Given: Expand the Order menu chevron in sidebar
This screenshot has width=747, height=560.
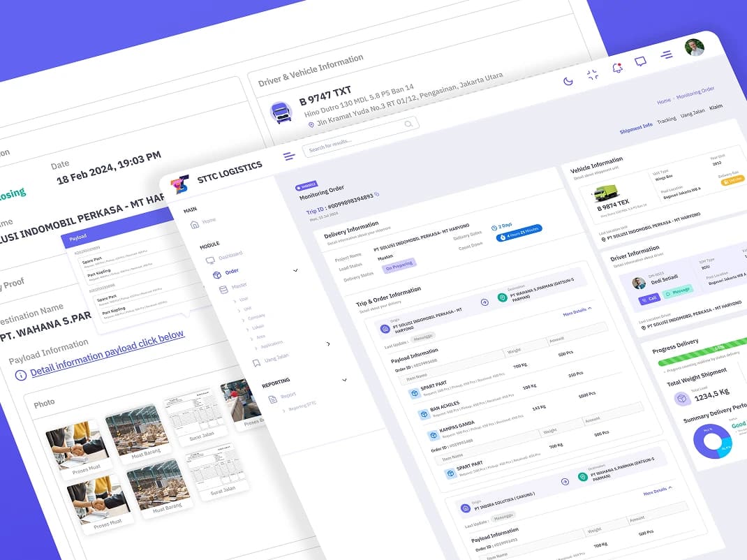Looking at the screenshot, I should (295, 270).
